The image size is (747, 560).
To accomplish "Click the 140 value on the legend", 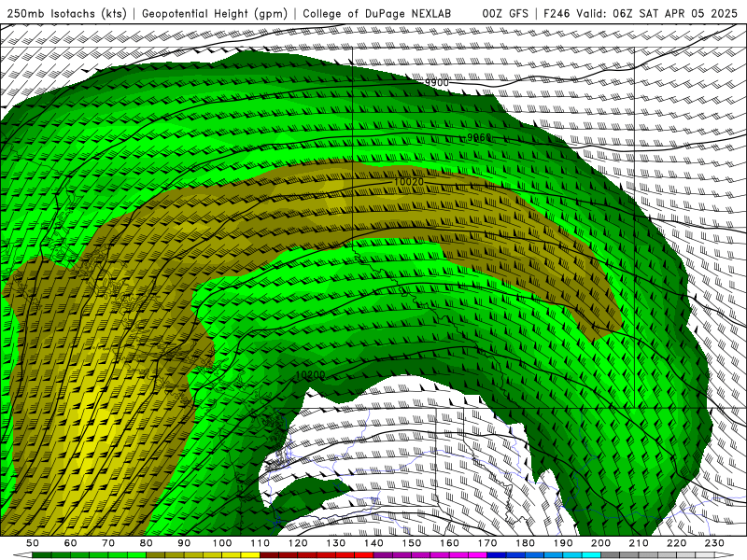I will [373, 543].
